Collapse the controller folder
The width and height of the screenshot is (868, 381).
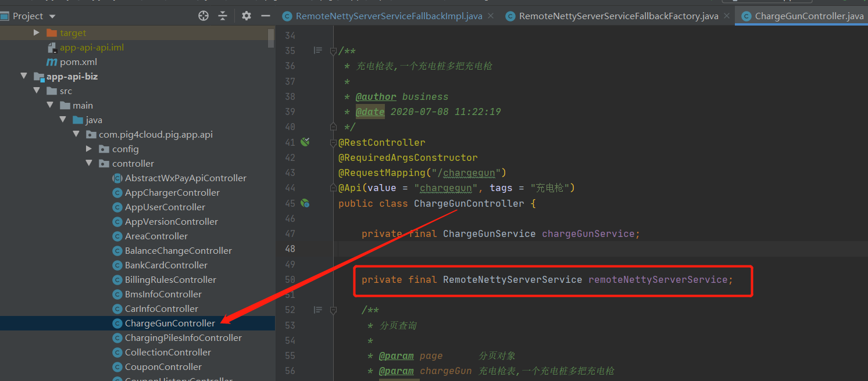coord(89,163)
